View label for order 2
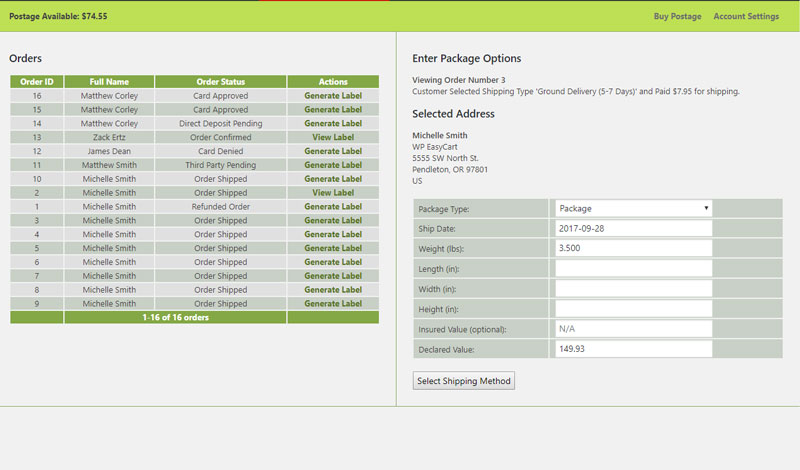Image resolution: width=800 pixels, height=470 pixels. tap(333, 192)
